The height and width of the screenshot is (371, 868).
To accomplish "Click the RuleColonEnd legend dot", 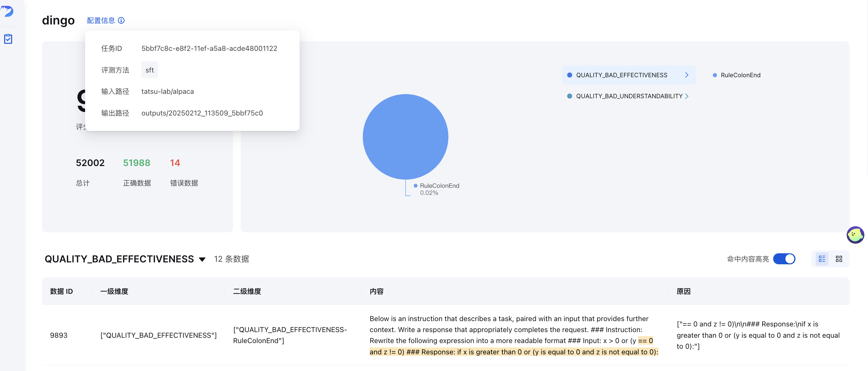I will pyautogui.click(x=715, y=75).
